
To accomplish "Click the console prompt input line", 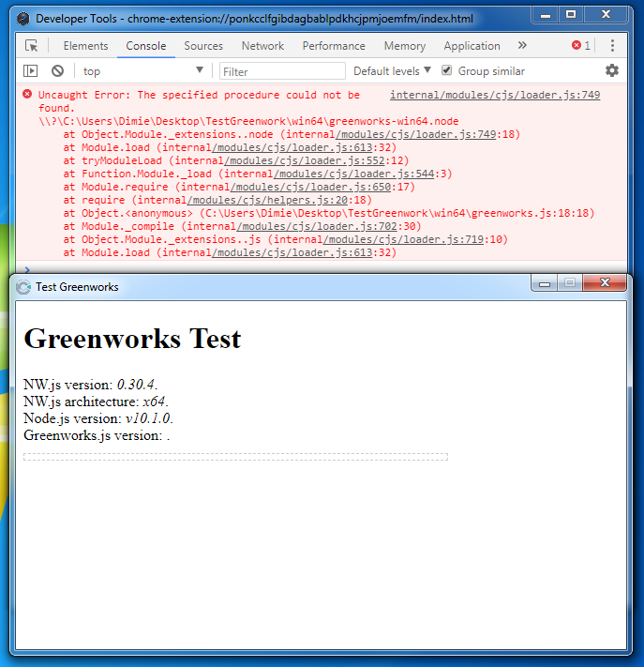I will pyautogui.click(x=322, y=269).
